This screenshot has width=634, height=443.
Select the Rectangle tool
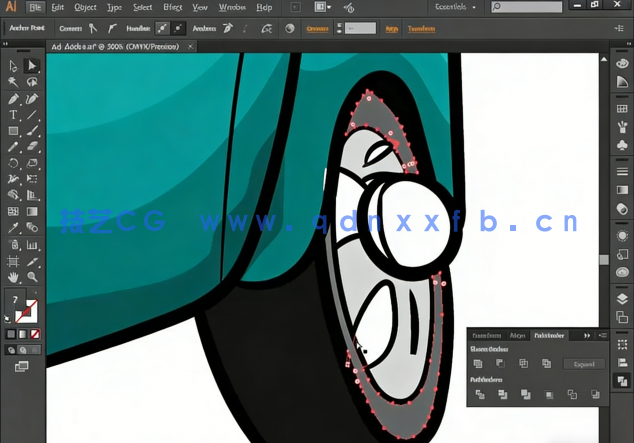13,131
